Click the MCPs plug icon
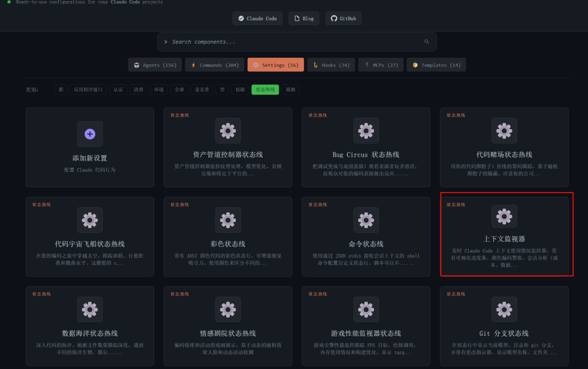This screenshot has width=588, height=369. (x=367, y=65)
